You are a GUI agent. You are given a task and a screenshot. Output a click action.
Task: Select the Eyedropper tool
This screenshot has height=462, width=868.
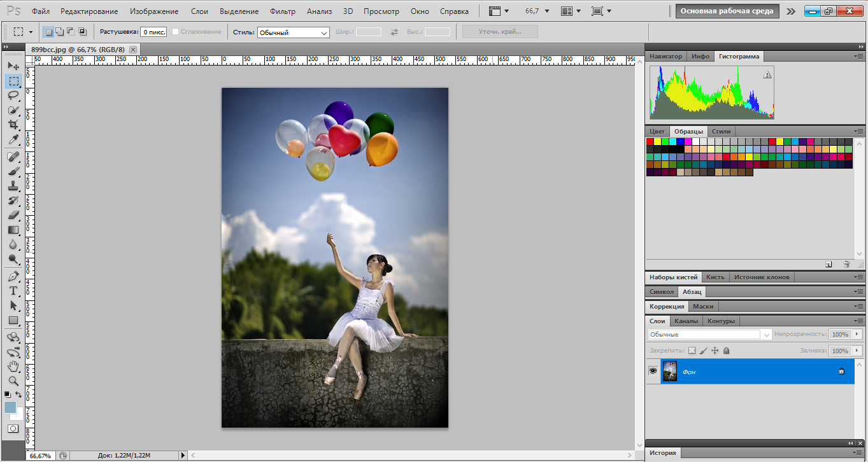[13, 140]
